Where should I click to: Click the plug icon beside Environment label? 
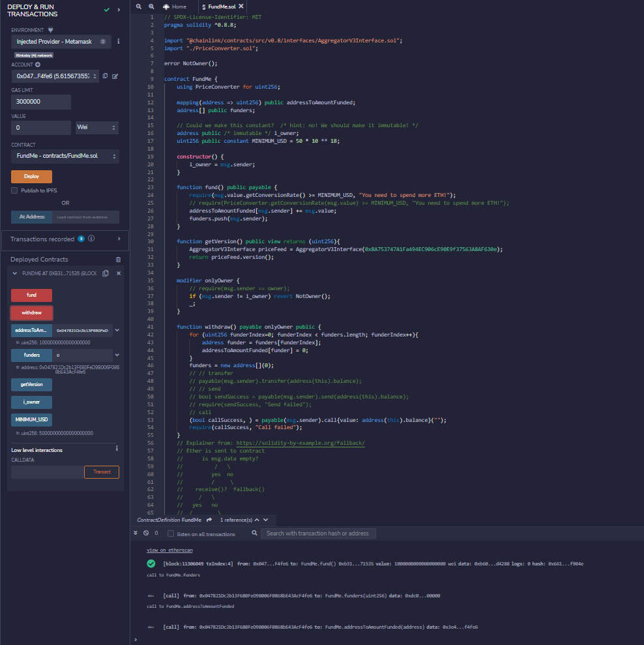[x=51, y=29]
